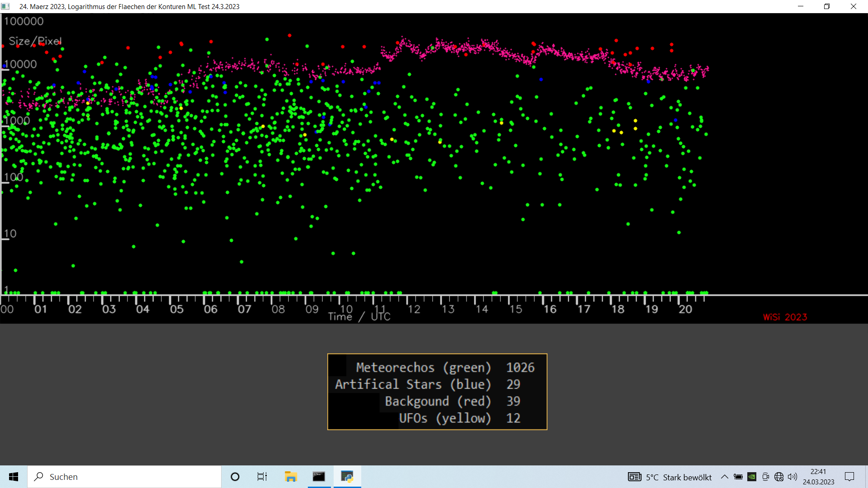Click the 18 hour label on time axis
Viewport: 868px width, 488px height.
pos(618,310)
